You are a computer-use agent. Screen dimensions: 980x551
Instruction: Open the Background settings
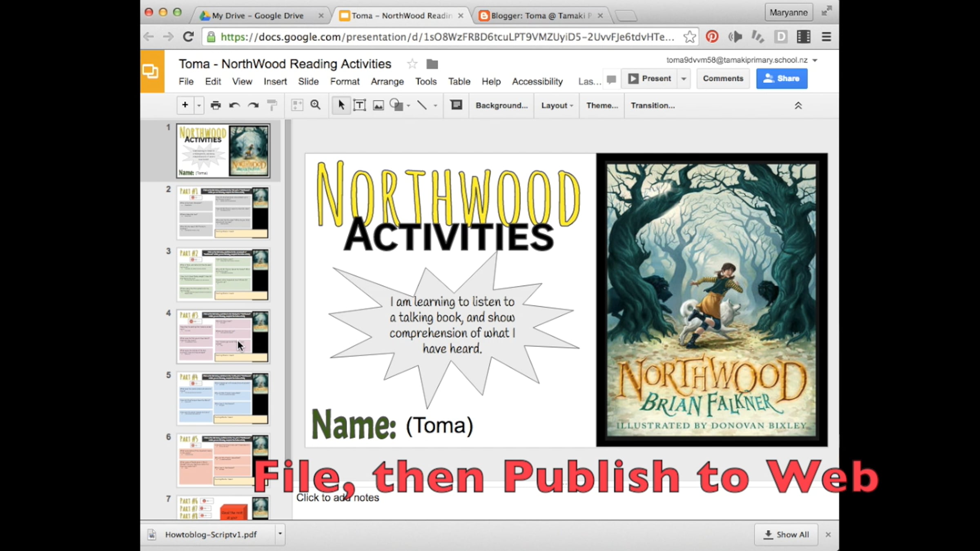point(501,105)
